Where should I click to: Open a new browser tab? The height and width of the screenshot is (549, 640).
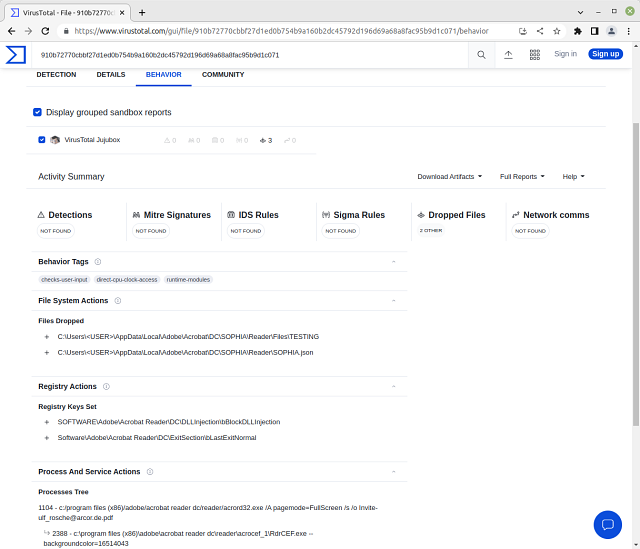[142, 13]
